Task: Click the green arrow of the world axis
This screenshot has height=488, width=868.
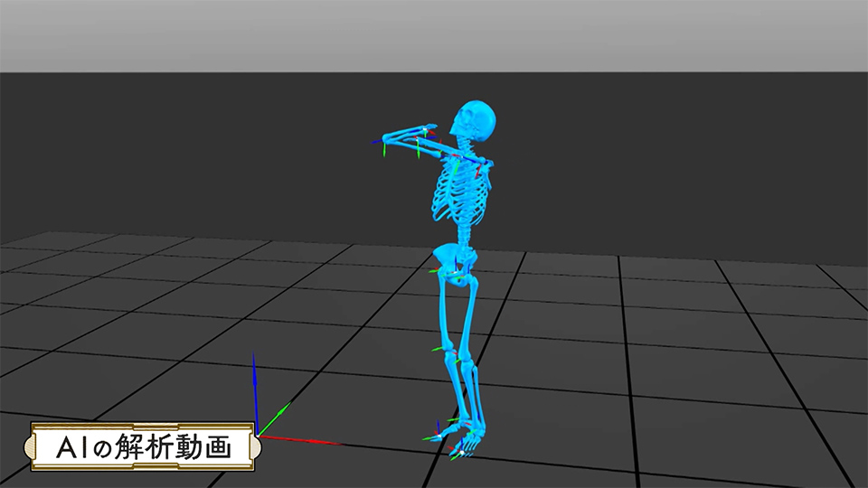Action: tap(274, 418)
